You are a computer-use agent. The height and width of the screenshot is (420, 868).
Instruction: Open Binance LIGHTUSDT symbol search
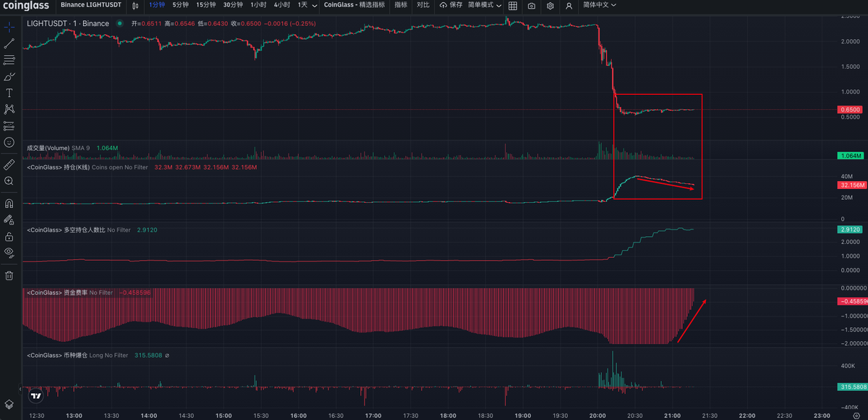click(x=90, y=5)
